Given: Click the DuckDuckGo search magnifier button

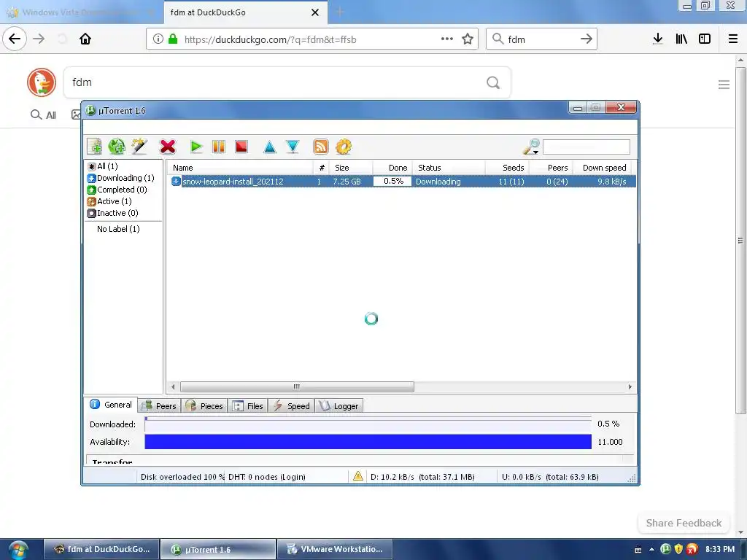Looking at the screenshot, I should (493, 83).
